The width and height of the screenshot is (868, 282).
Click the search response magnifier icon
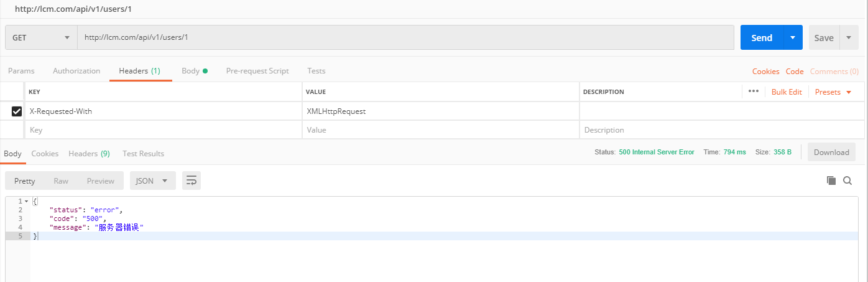click(847, 181)
